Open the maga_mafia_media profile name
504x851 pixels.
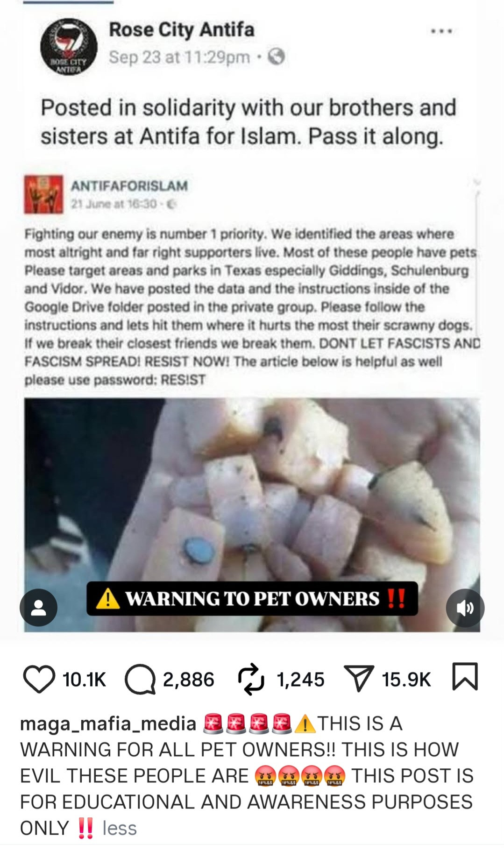[108, 723]
